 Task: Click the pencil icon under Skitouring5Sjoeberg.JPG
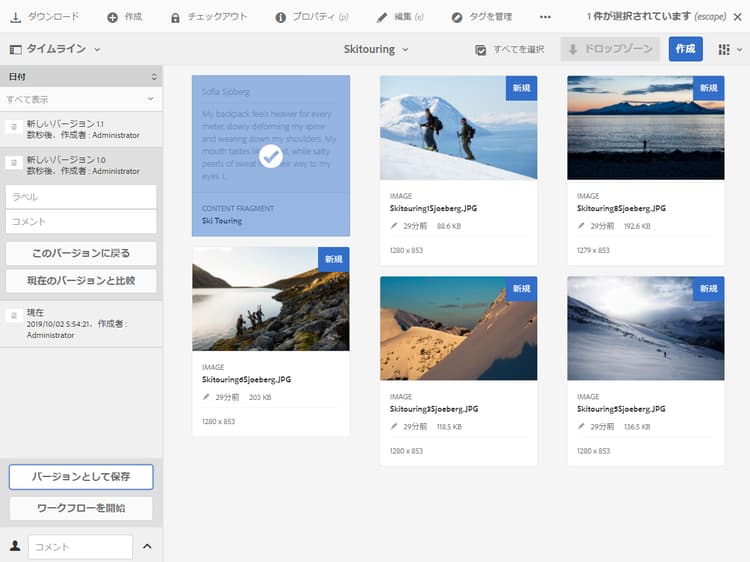coord(581,426)
